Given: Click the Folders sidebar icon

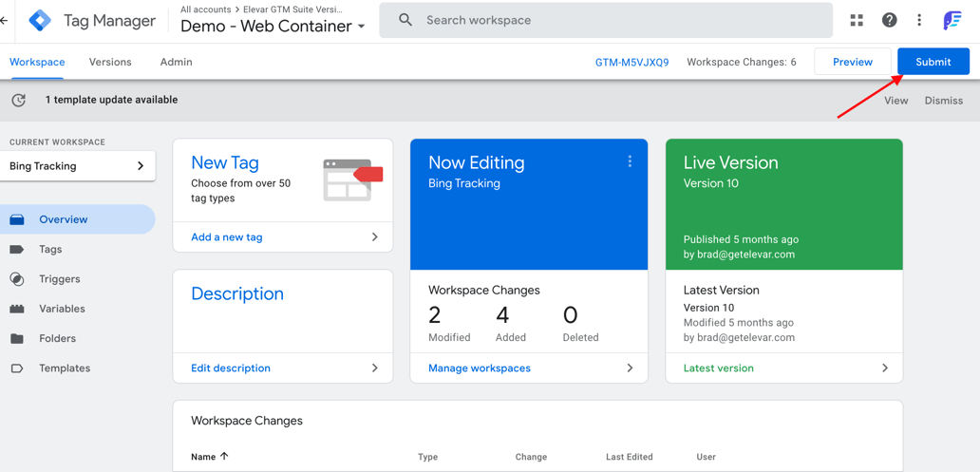Looking at the screenshot, I should point(17,338).
